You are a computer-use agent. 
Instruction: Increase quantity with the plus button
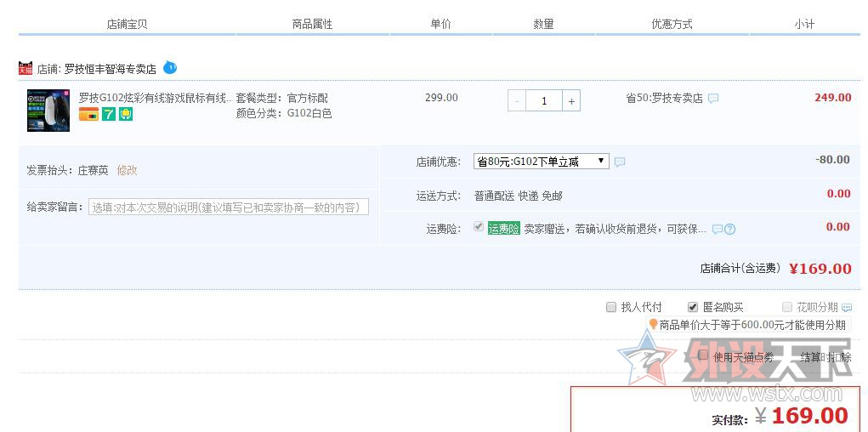[x=571, y=101]
